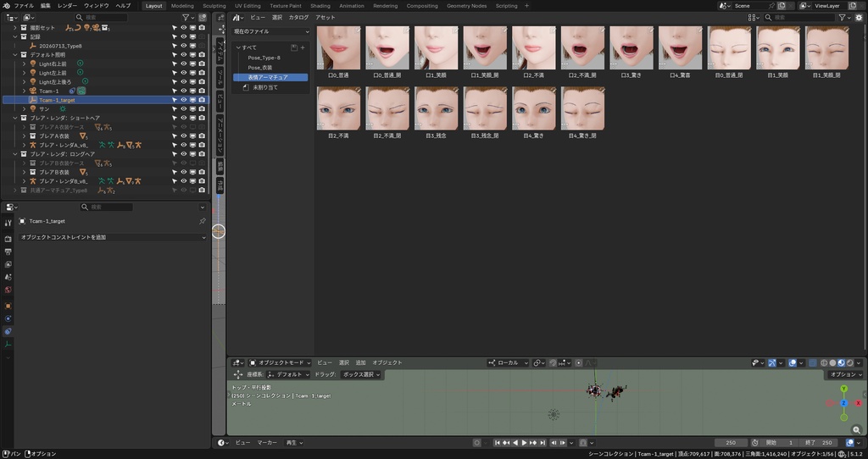Open the レンダー menu

68,6
